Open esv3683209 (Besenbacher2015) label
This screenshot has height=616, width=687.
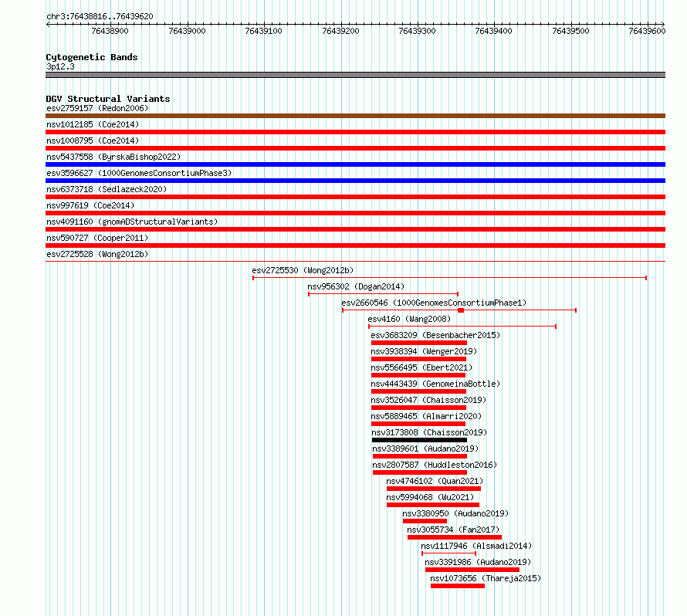[435, 335]
